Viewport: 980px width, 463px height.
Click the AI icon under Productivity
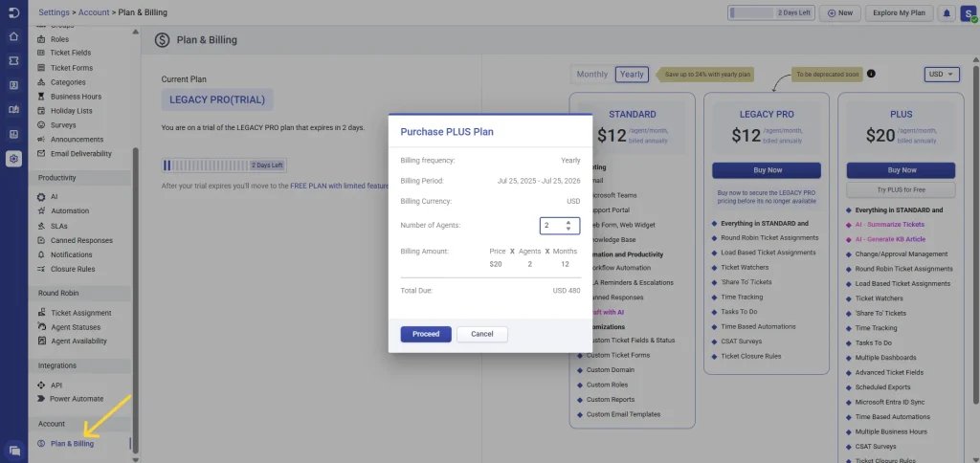[x=41, y=196]
